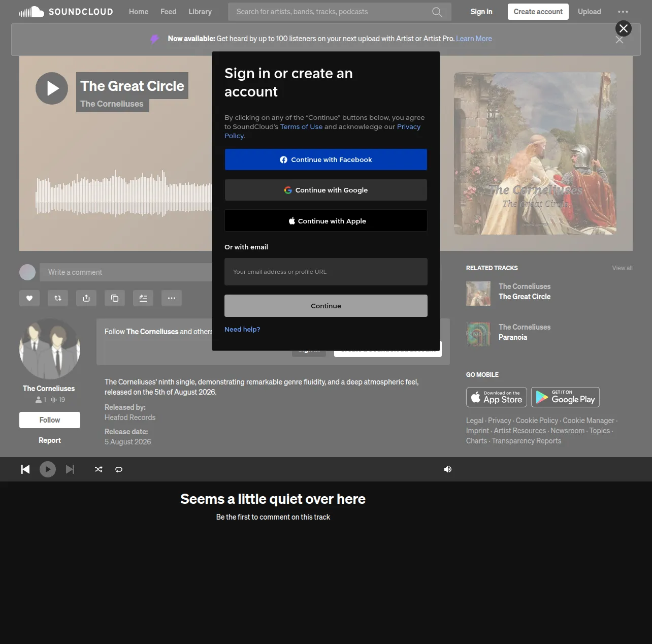
Task: Click the Heafod Records label text
Action: pos(130,417)
